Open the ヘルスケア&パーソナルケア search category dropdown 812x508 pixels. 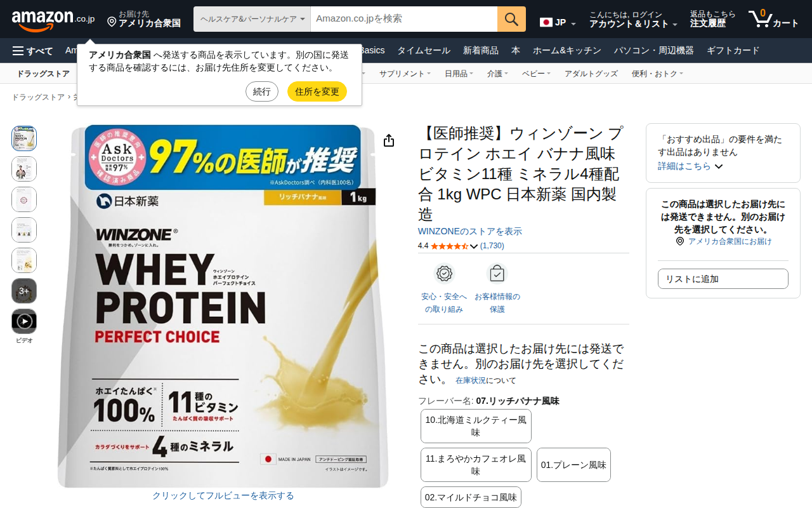coord(252,19)
